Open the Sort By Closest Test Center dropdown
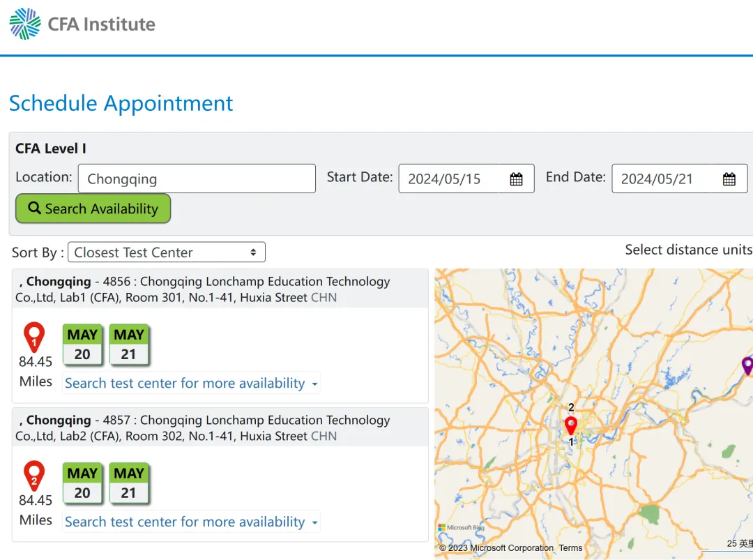Image resolution: width=753 pixels, height=560 pixels. (166, 252)
